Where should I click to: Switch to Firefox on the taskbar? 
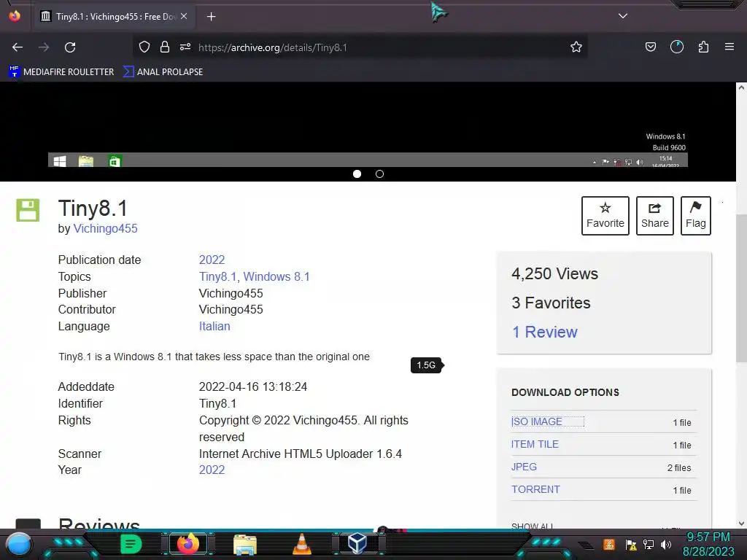tap(187, 544)
